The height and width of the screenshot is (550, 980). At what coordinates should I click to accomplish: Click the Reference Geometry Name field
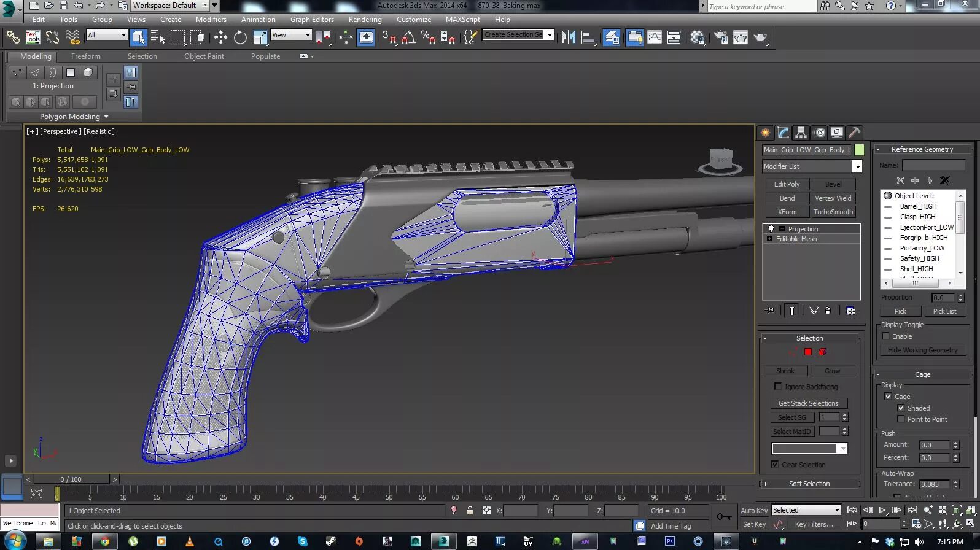[934, 165]
